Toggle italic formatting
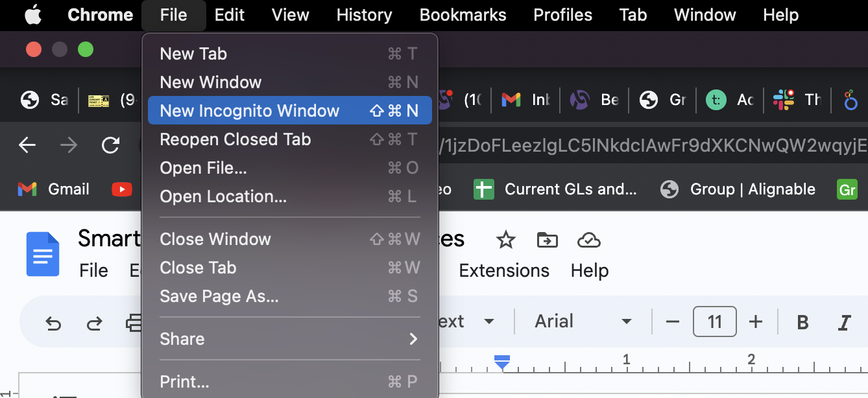The height and width of the screenshot is (398, 868). coord(844,322)
